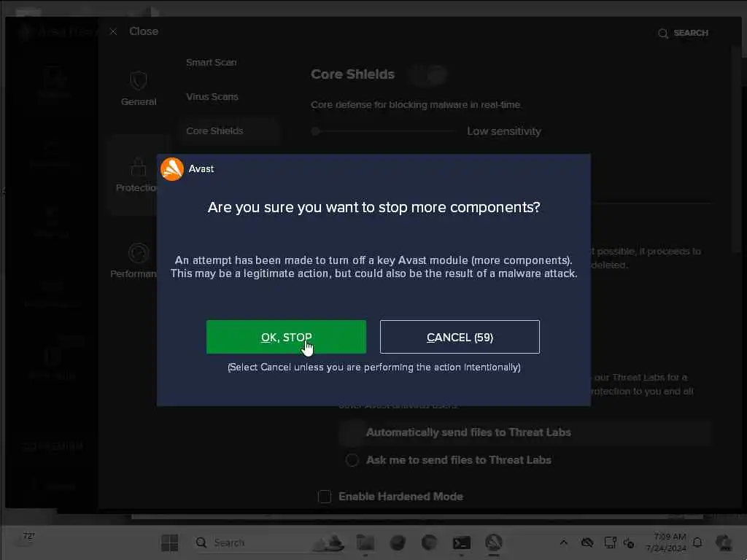This screenshot has width=747, height=560.
Task: Click the X icon beside Close
Action: [113, 31]
